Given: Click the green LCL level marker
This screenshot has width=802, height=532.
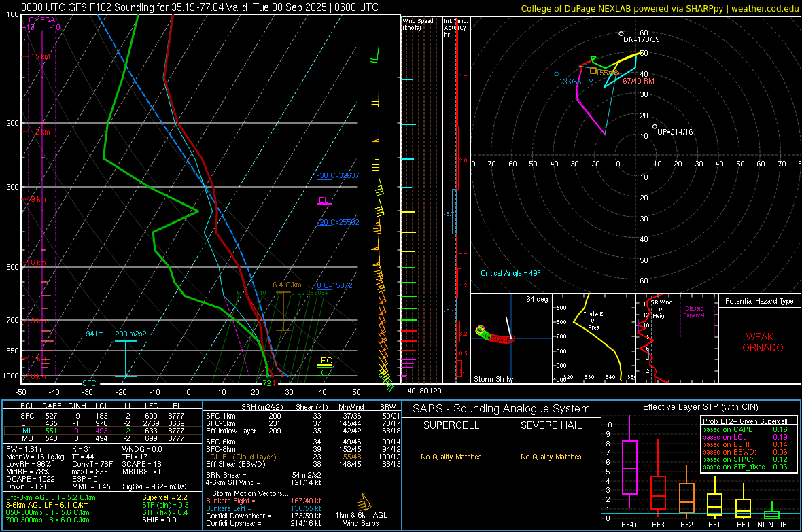Looking at the screenshot, I should (x=323, y=372).
